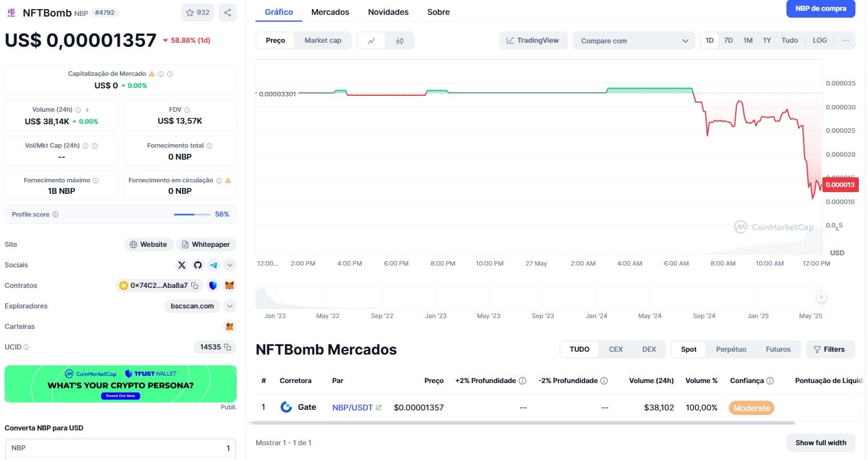Switch to the Mercados tab

coord(330,12)
